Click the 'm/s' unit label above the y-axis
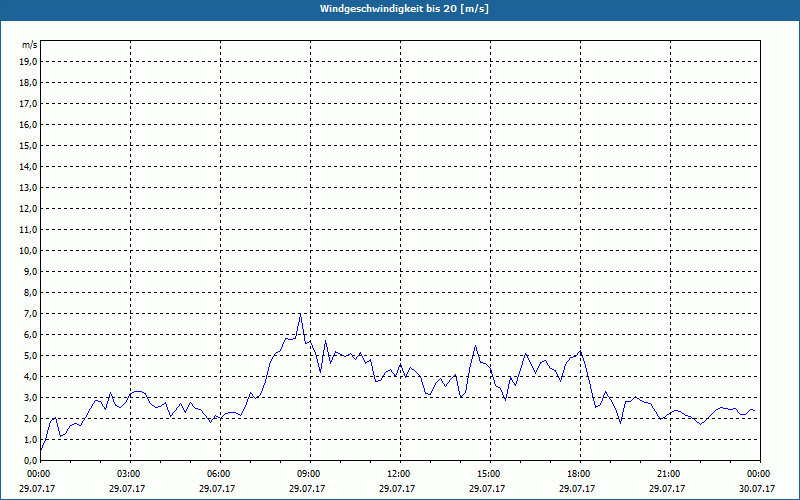 click(30, 45)
